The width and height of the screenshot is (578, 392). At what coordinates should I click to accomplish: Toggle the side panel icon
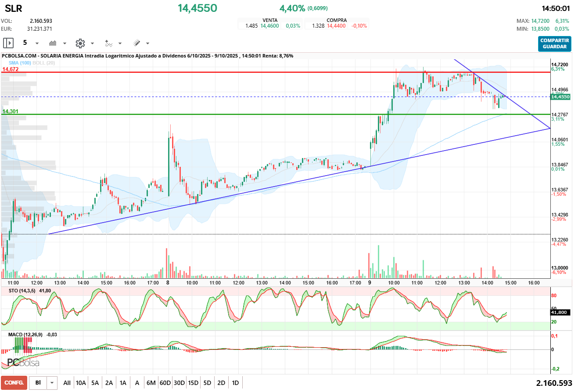[x=8, y=43]
